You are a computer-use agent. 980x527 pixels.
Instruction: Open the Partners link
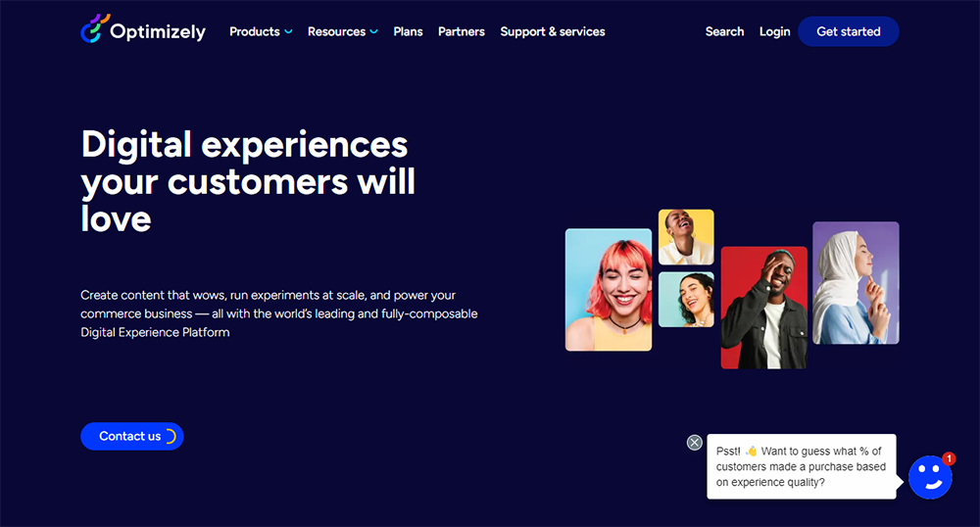(462, 31)
